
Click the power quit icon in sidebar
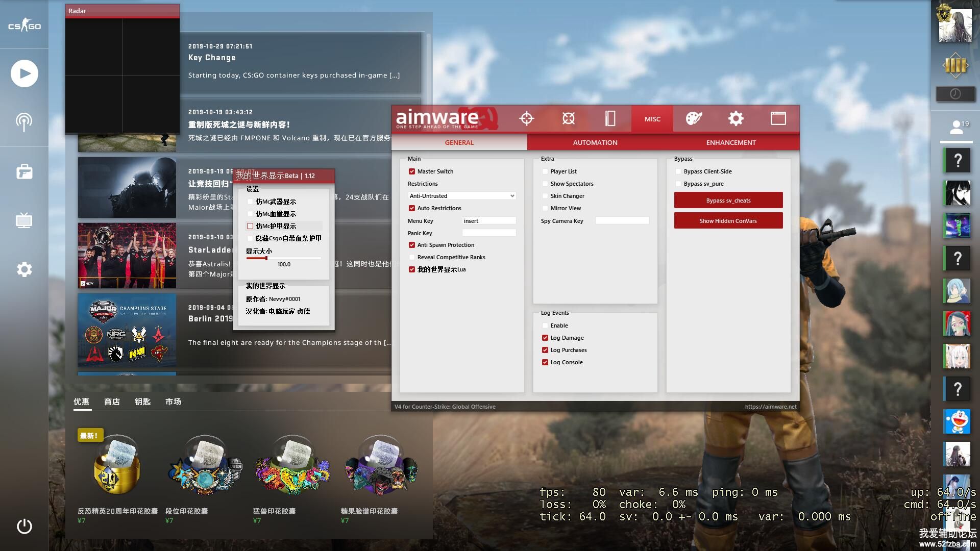24,526
